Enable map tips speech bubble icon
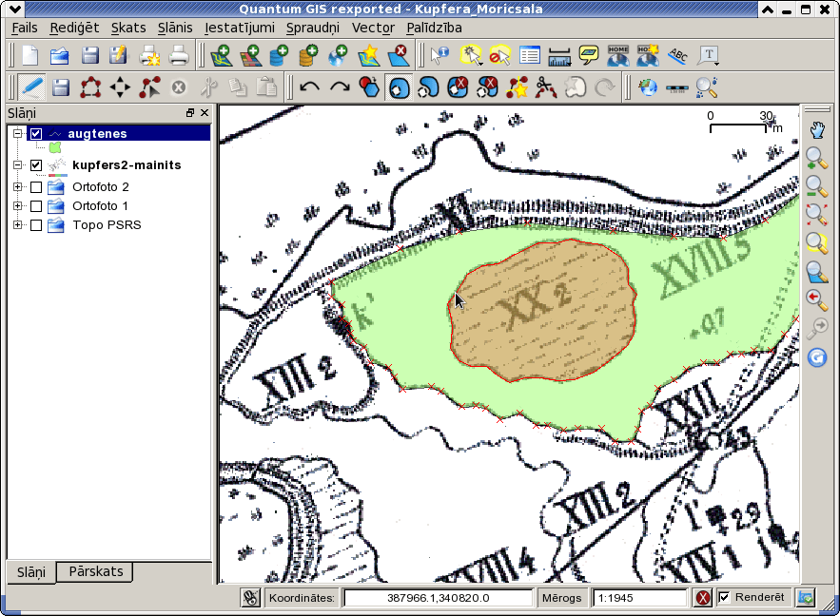 point(589,56)
